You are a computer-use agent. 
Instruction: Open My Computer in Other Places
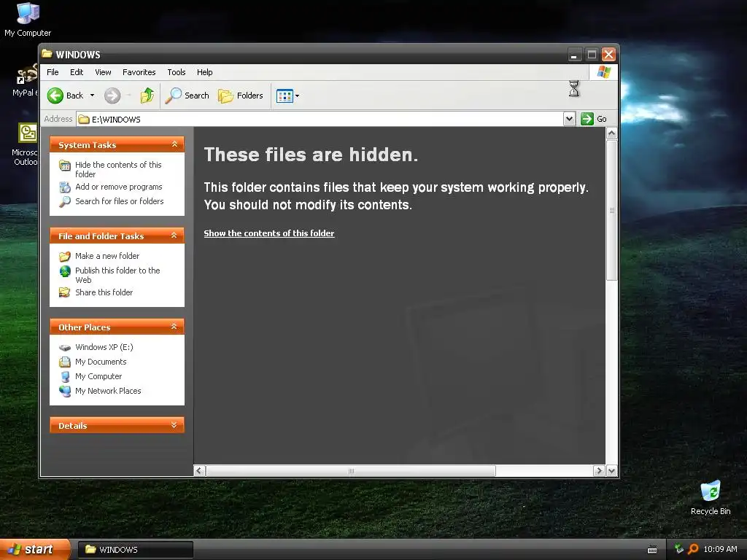click(98, 376)
